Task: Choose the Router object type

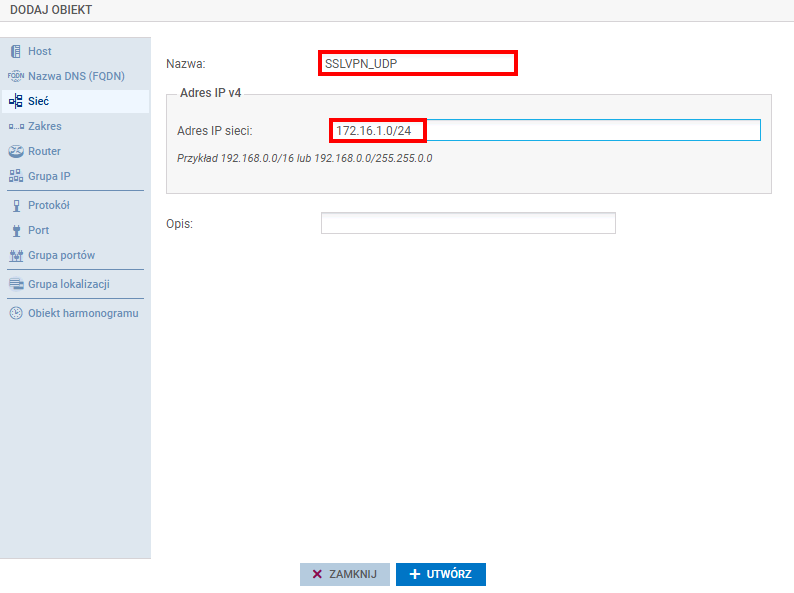Action: click(75, 151)
